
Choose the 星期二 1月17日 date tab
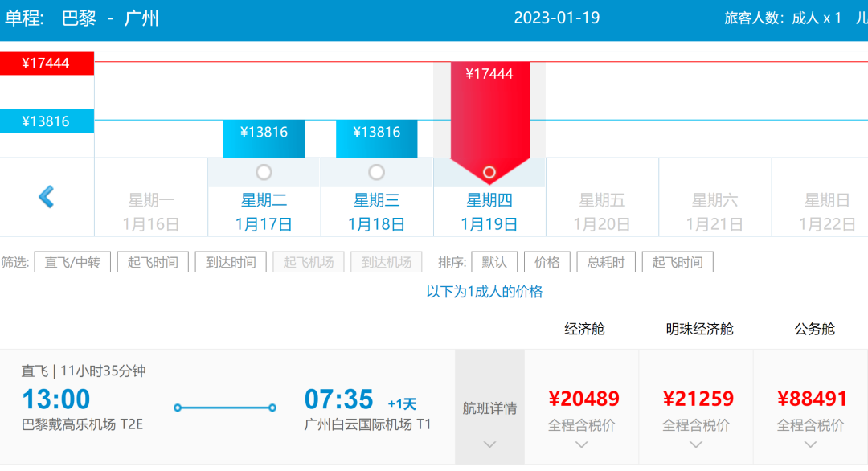[x=264, y=212]
